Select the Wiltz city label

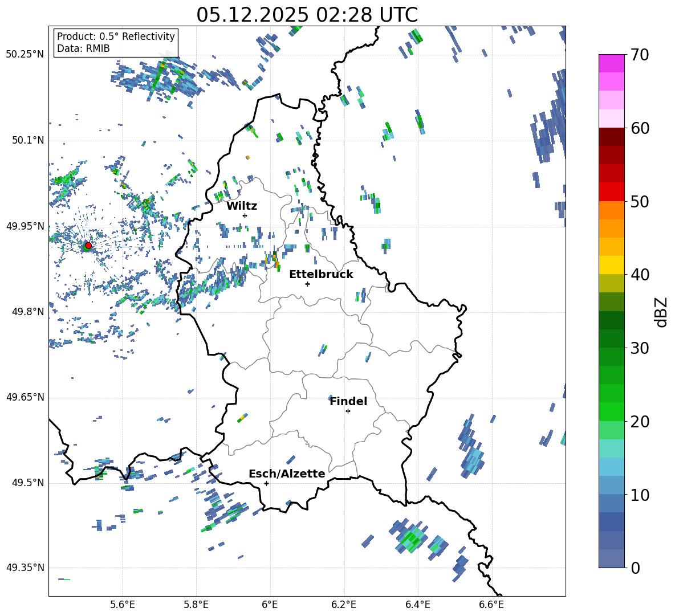242,206
